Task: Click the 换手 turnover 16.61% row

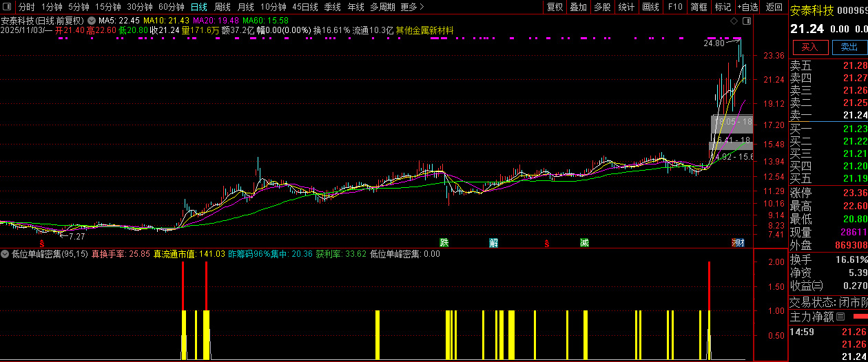Action: point(829,259)
